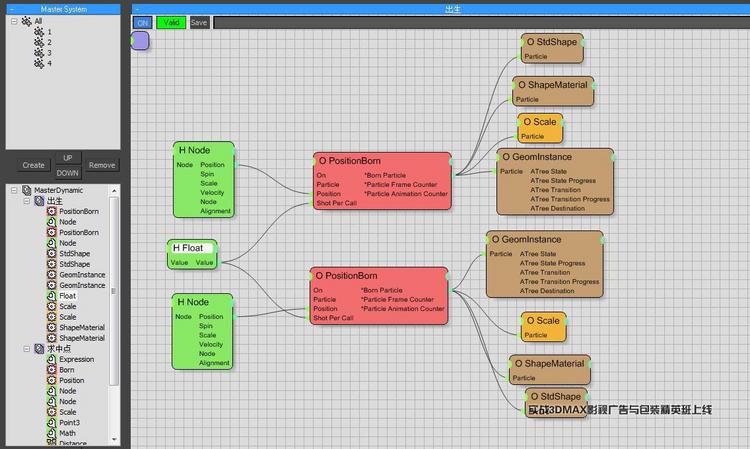
Task: Collapse the 出生 dynamic set branch
Action: click(27, 201)
